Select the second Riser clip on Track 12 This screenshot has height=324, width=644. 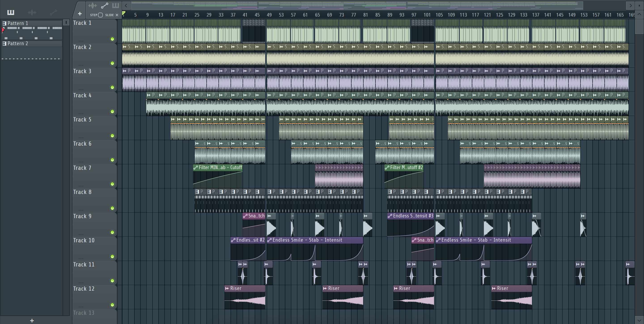pyautogui.click(x=343, y=297)
